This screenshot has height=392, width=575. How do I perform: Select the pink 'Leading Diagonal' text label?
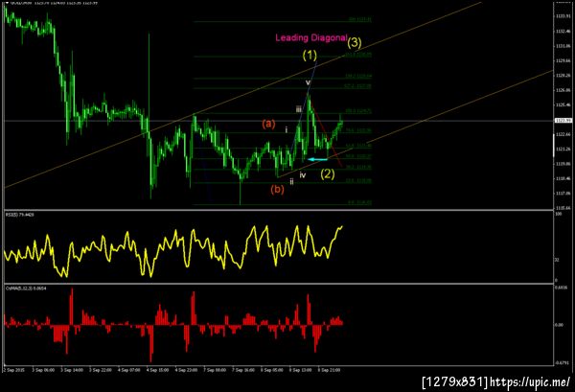pos(310,37)
